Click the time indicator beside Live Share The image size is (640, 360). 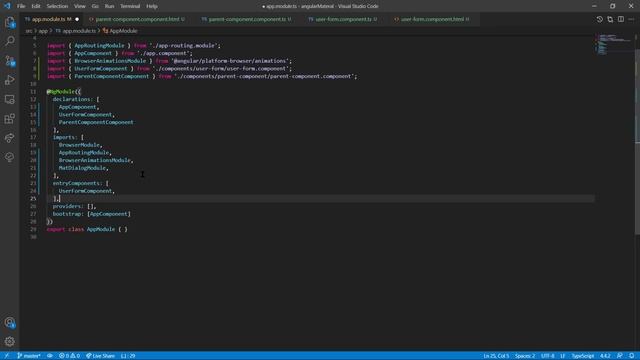coord(128,356)
